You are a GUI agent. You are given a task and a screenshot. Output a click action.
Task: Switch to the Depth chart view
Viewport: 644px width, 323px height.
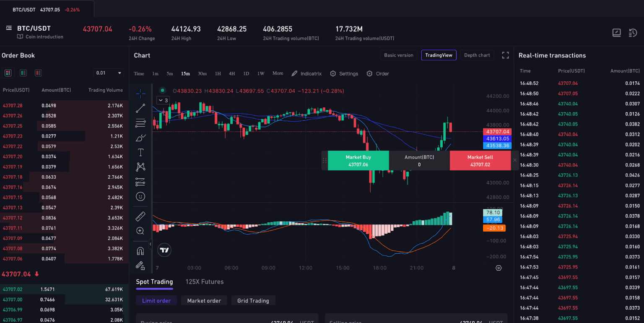point(477,55)
